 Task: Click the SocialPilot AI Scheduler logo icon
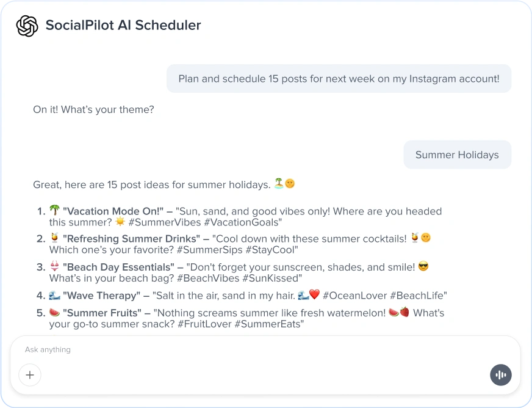tap(27, 26)
